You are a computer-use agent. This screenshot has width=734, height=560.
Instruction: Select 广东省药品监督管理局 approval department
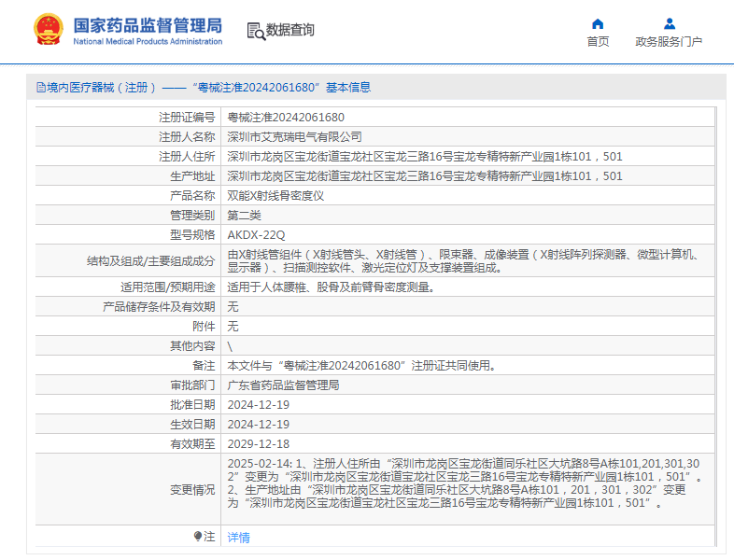283,385
